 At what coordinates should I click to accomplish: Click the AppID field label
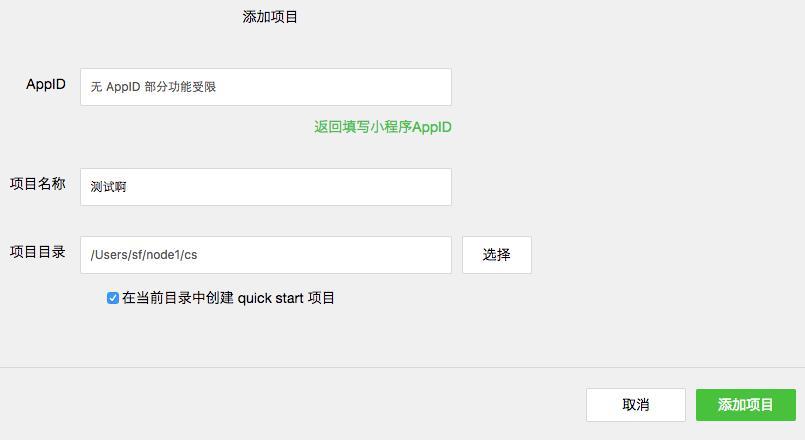point(46,85)
